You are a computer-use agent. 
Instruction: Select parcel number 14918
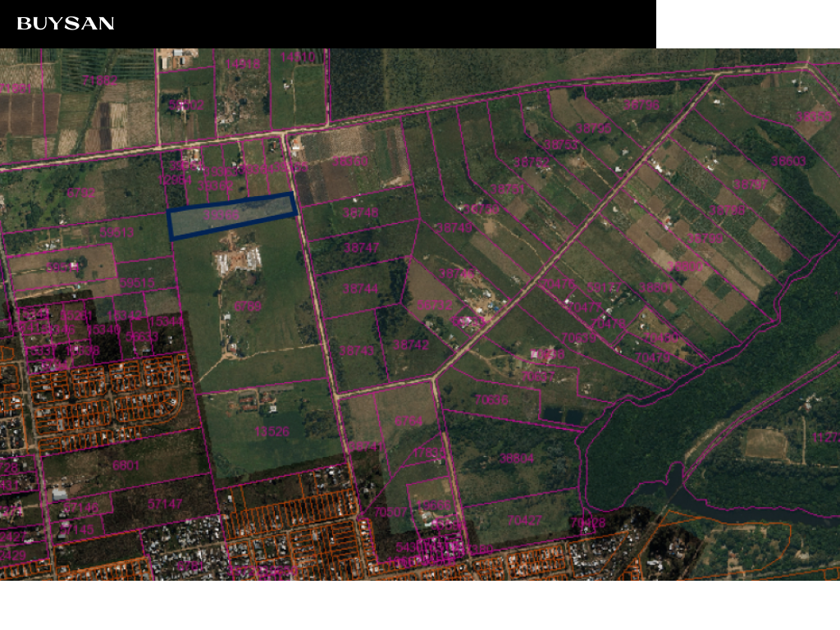coord(243,64)
